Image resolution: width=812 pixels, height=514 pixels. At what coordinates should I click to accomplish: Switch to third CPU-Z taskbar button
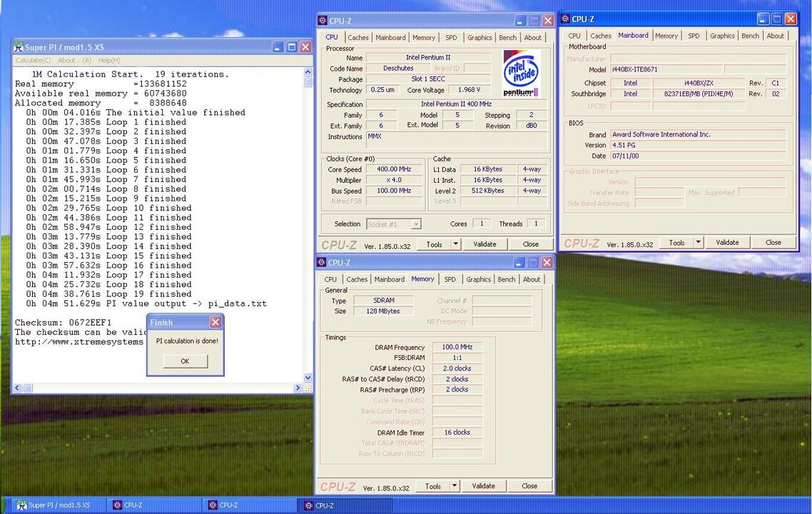[x=345, y=505]
